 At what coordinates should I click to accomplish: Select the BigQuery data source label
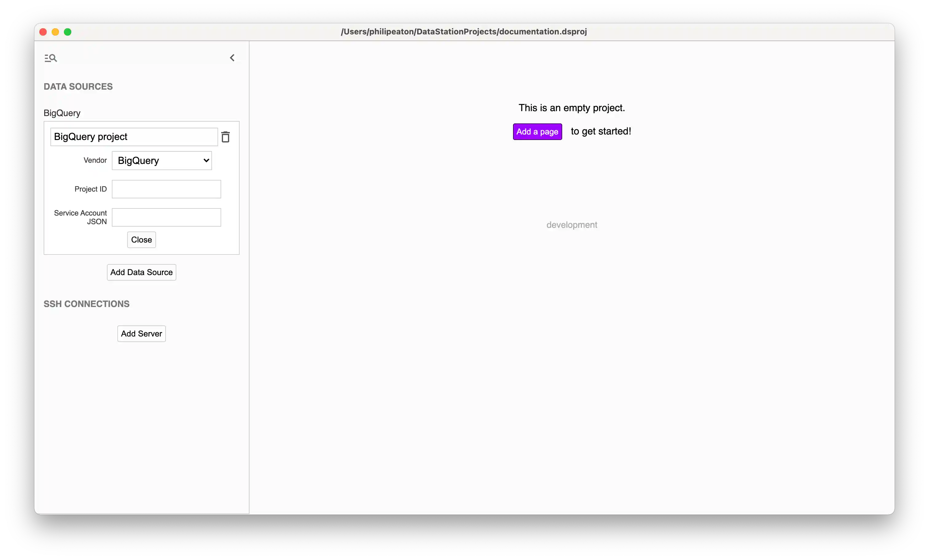point(61,113)
